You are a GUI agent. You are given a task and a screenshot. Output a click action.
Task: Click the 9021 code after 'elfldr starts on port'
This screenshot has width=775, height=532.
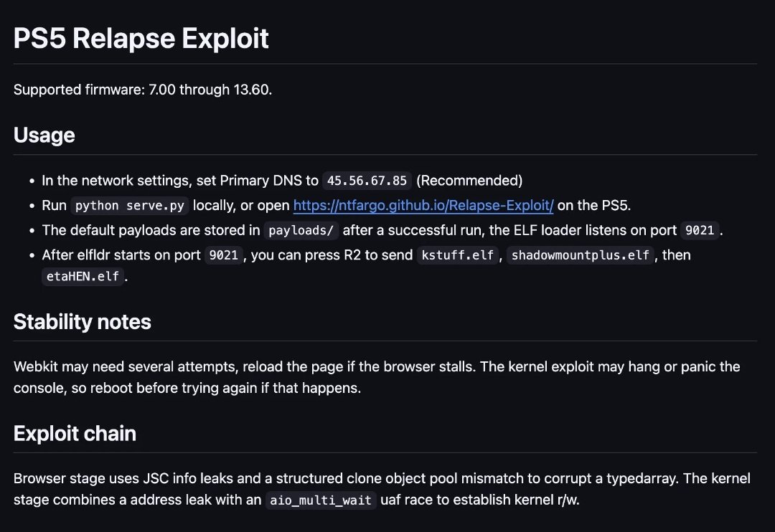coord(223,255)
